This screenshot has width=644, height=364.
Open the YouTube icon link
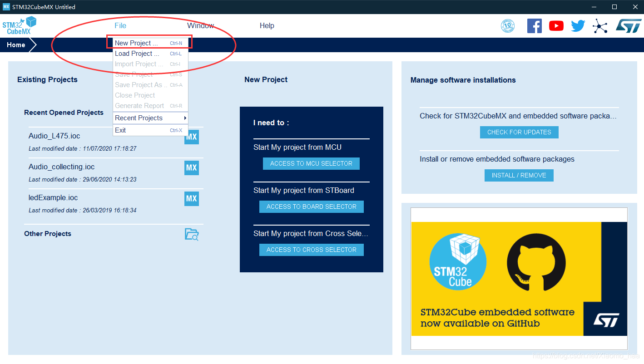[x=556, y=26]
